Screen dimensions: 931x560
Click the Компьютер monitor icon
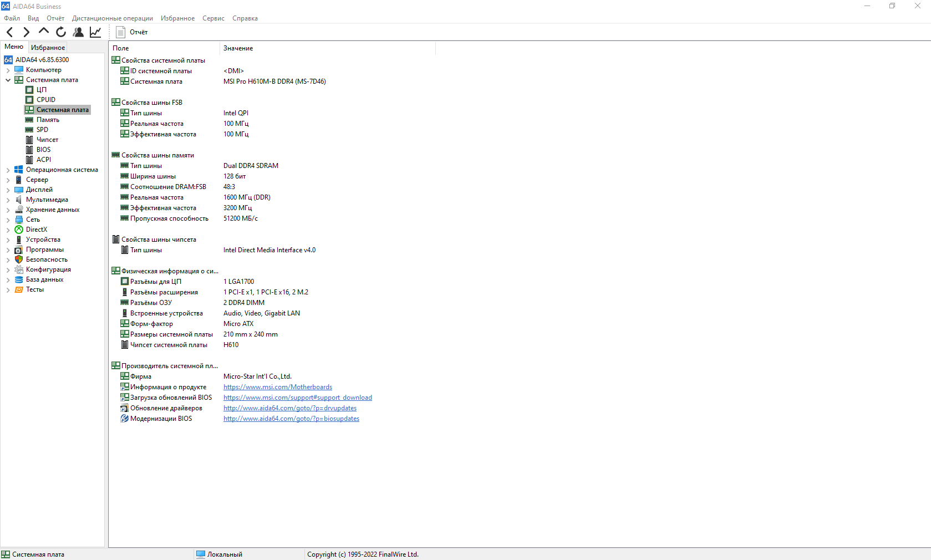pos(19,70)
